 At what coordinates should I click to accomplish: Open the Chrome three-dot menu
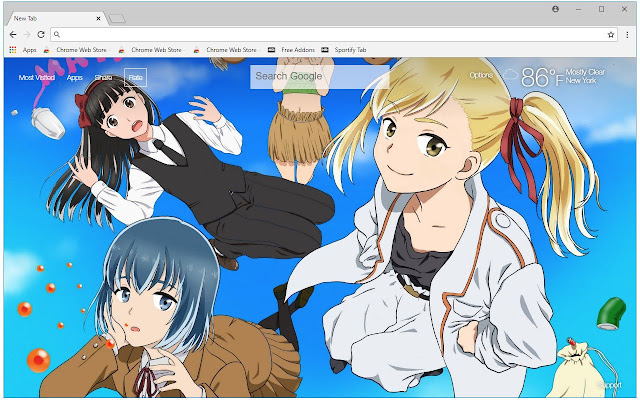627,35
